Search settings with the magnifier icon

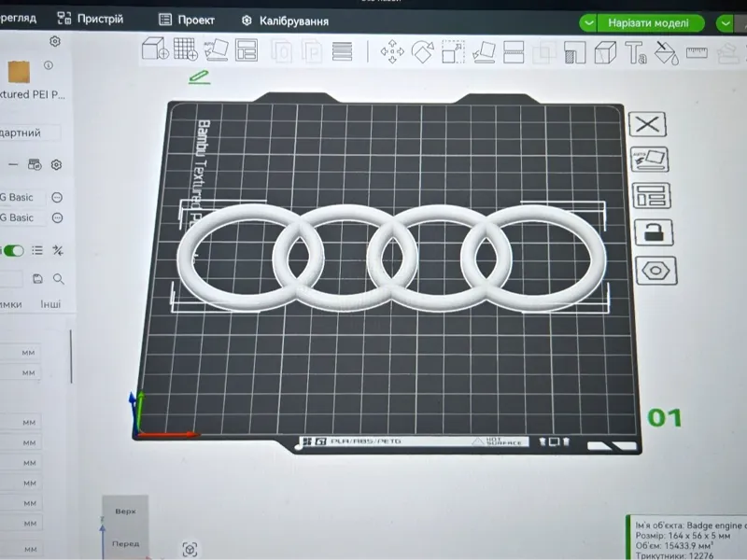[x=59, y=279]
